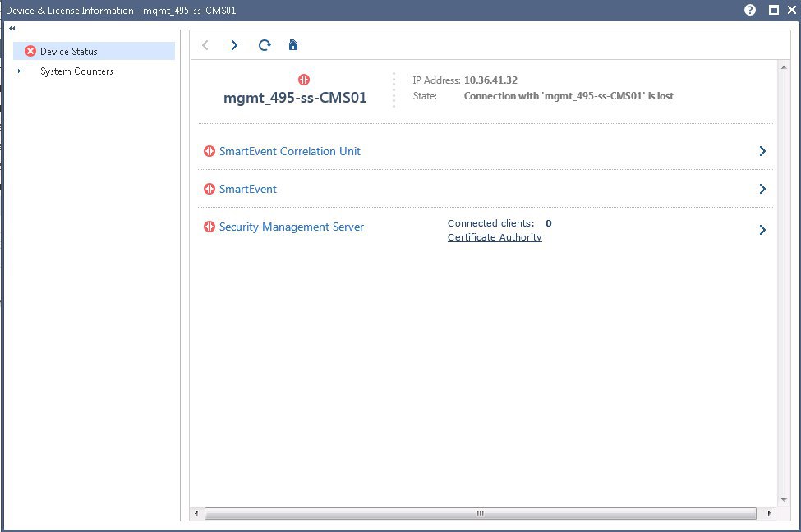The image size is (801, 532).
Task: Open SmartEvent Correlation Unit details
Action: [x=290, y=151]
